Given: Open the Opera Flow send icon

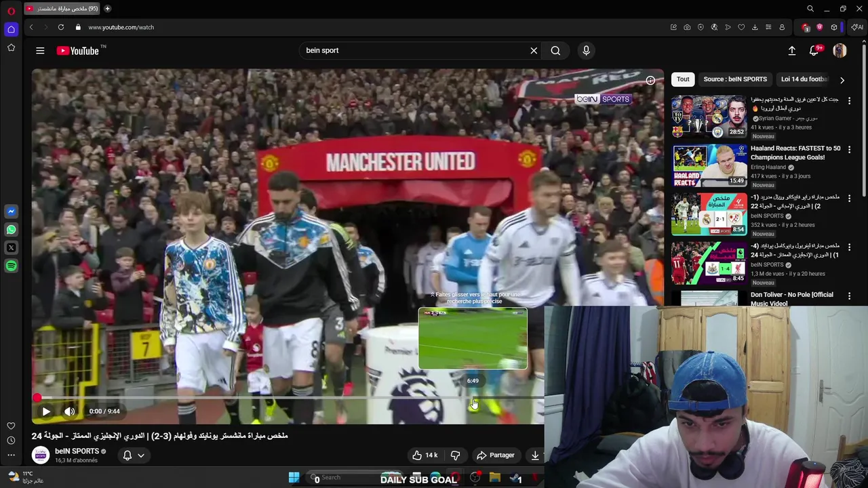Looking at the screenshot, I should tap(728, 27).
